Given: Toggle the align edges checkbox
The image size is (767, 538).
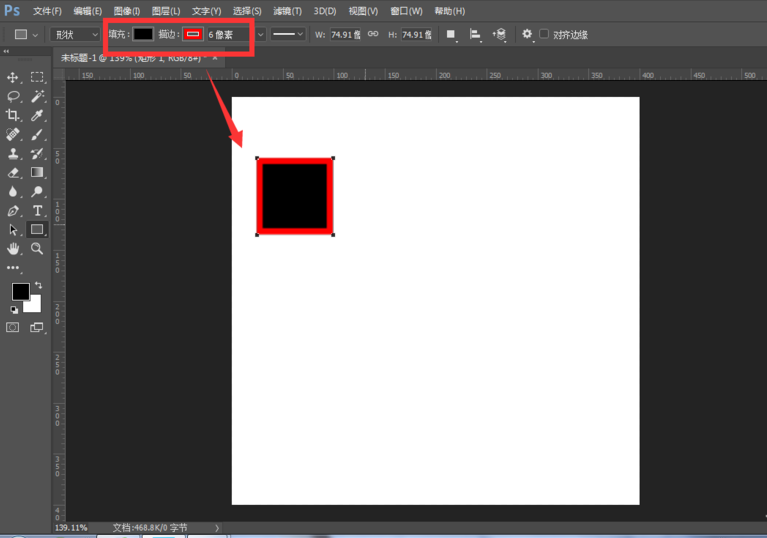Looking at the screenshot, I should (544, 34).
